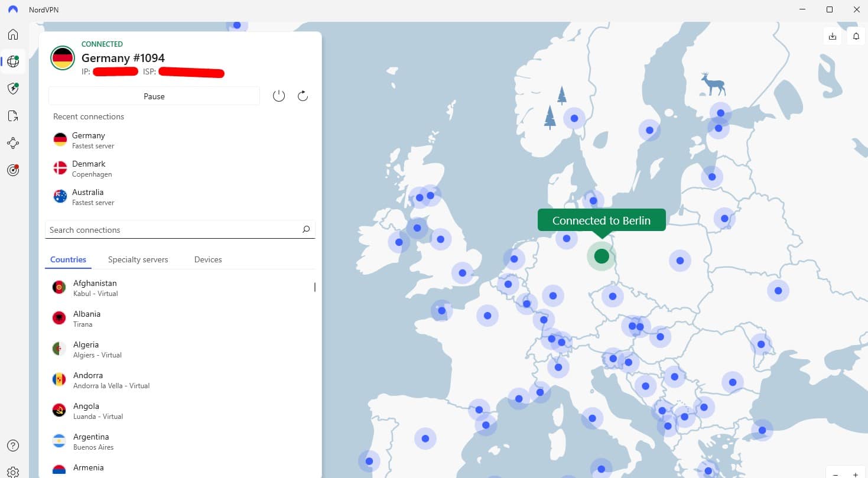This screenshot has height=478, width=868.
Task: Select recent connection Australia Fastest server
Action: click(x=180, y=197)
